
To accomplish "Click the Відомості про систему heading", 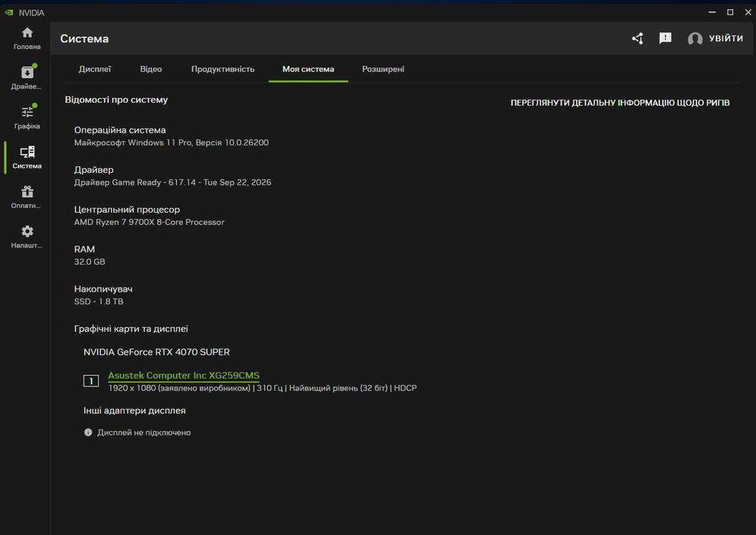I will 116,99.
